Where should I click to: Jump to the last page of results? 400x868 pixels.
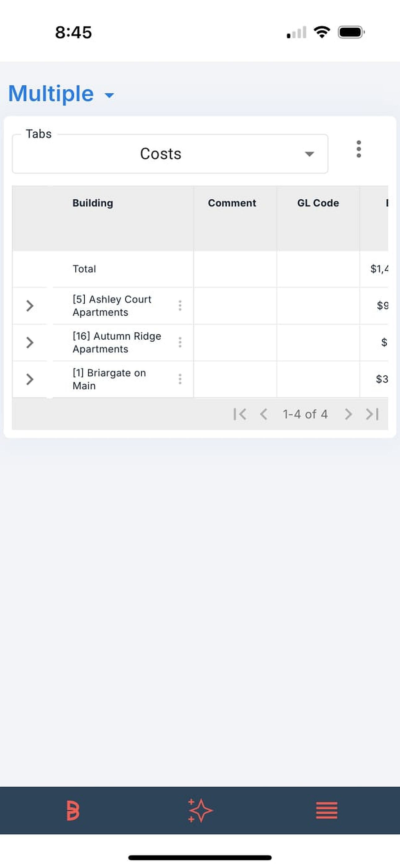[x=372, y=414]
